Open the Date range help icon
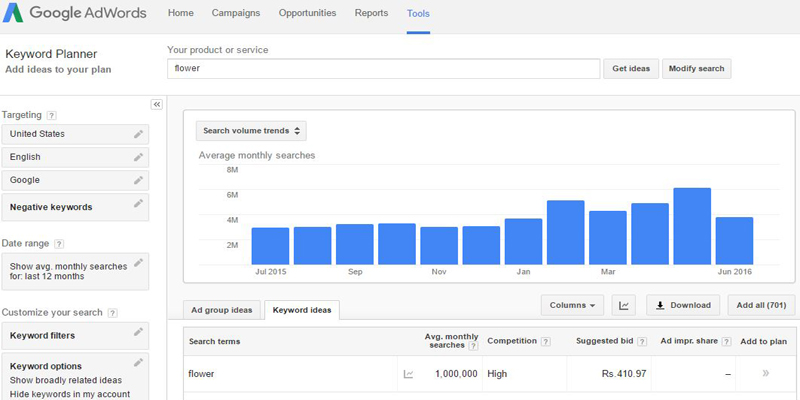This screenshot has height=400, width=800. click(x=59, y=244)
